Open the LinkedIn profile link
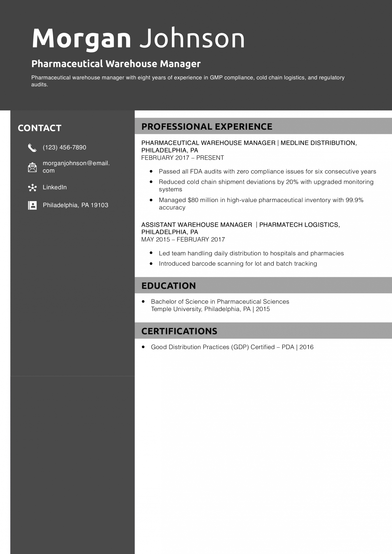This screenshot has height=554, width=392. [55, 187]
